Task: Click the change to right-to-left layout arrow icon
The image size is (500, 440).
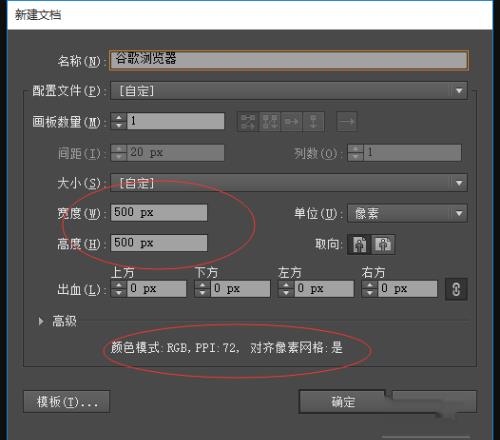Action: [346, 121]
